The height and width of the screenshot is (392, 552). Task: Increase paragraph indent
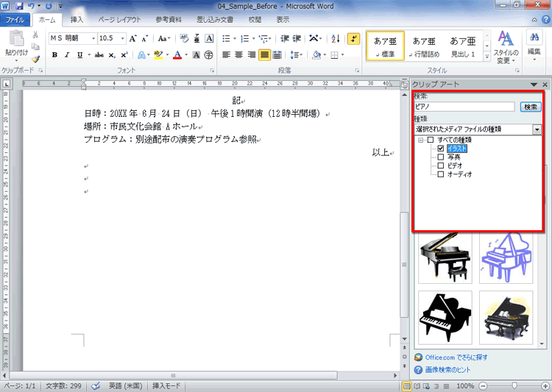coord(297,38)
